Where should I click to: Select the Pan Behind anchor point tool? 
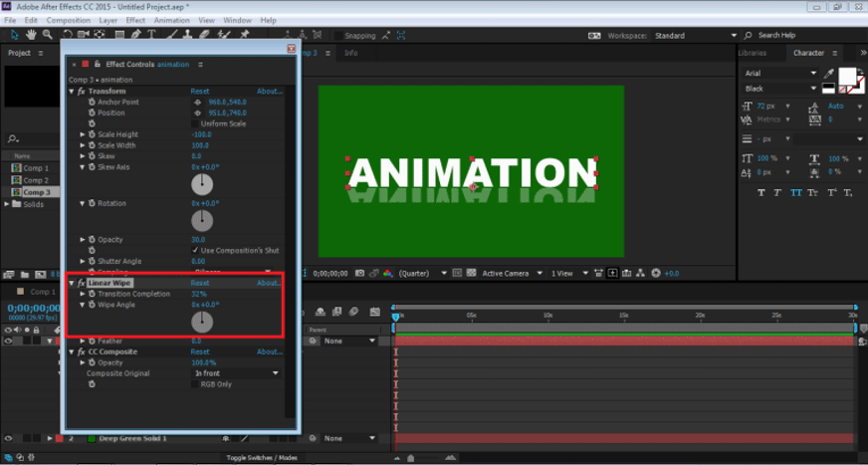(x=100, y=35)
